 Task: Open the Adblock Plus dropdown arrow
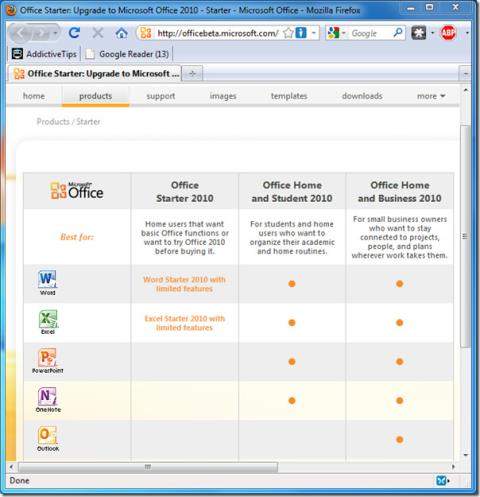pos(467,33)
